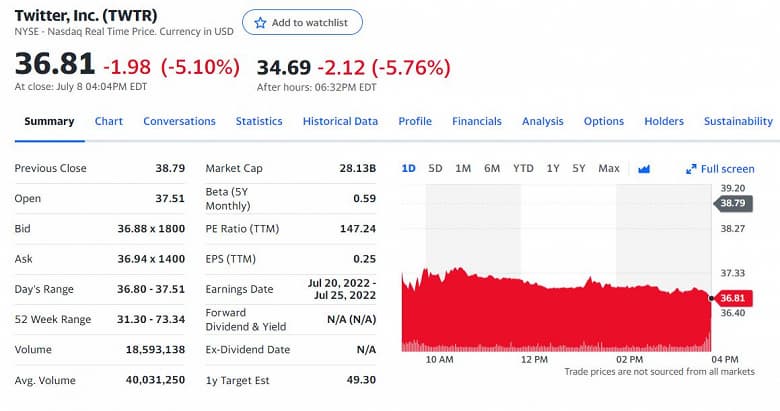This screenshot has height=411, width=780.
Task: Switch chart range to 1M
Action: 463,168
